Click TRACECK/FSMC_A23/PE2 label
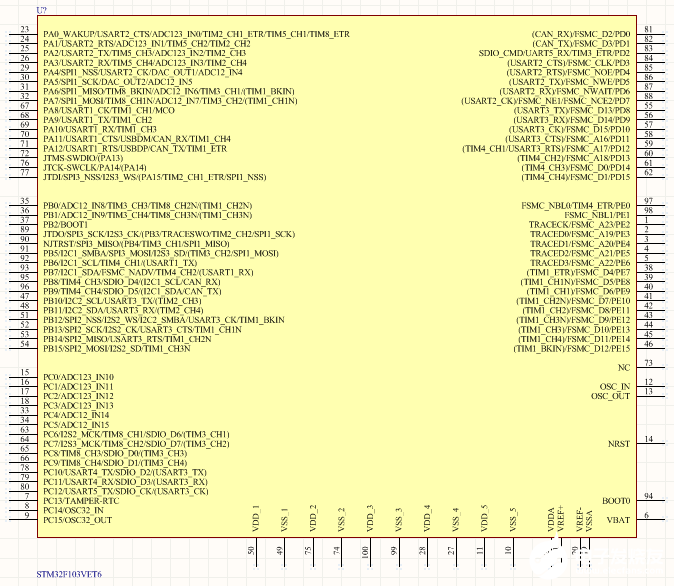The image size is (674, 586). coord(579,224)
